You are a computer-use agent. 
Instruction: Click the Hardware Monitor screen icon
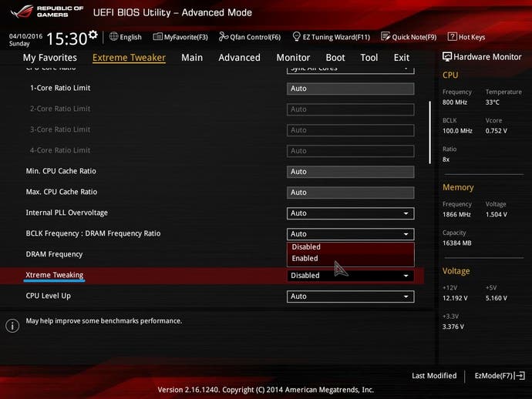[x=447, y=57]
